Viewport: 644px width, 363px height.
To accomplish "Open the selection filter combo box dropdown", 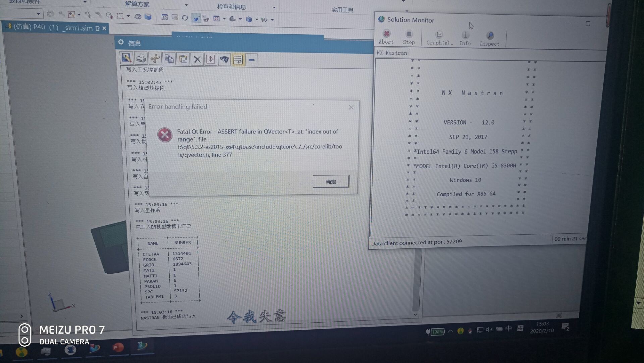I will (x=38, y=14).
